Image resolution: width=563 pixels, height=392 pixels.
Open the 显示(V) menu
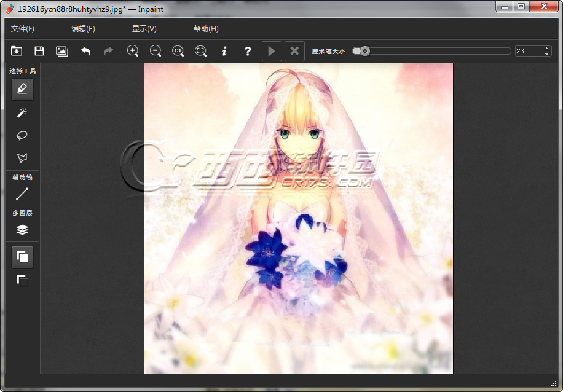pyautogui.click(x=144, y=29)
